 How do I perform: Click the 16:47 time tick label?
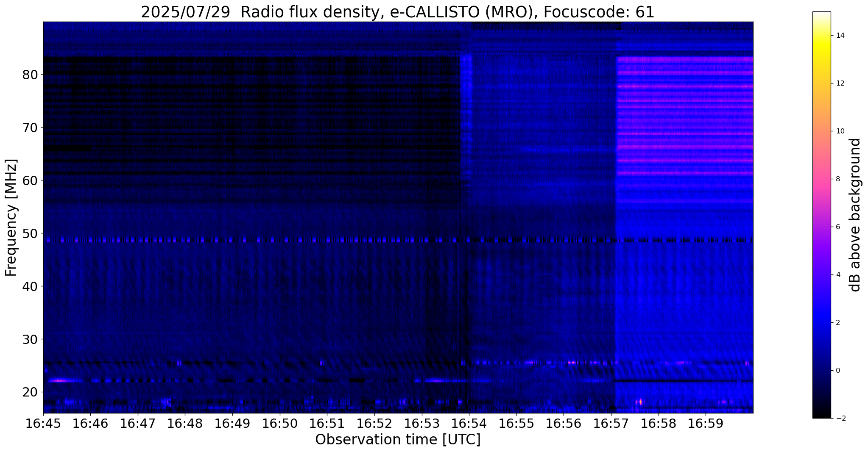(138, 423)
